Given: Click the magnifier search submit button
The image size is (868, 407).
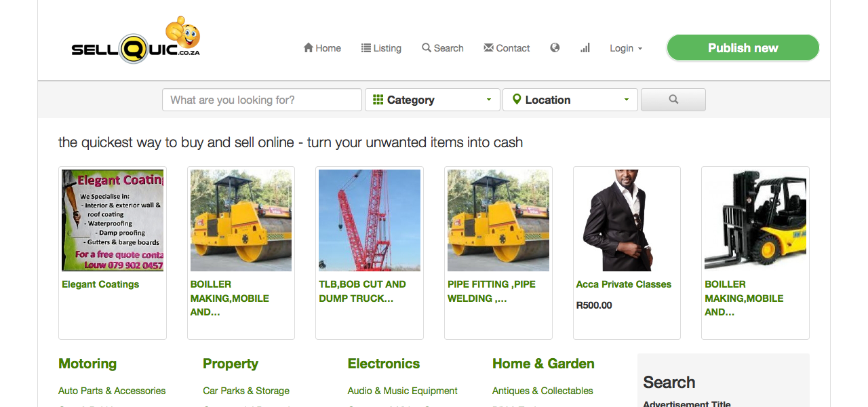Looking at the screenshot, I should (673, 100).
